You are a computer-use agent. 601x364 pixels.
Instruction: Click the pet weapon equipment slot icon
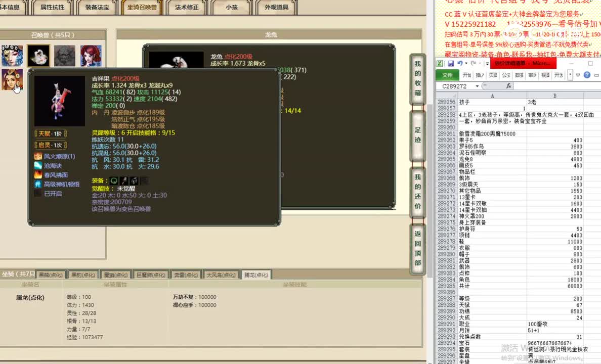click(x=124, y=180)
